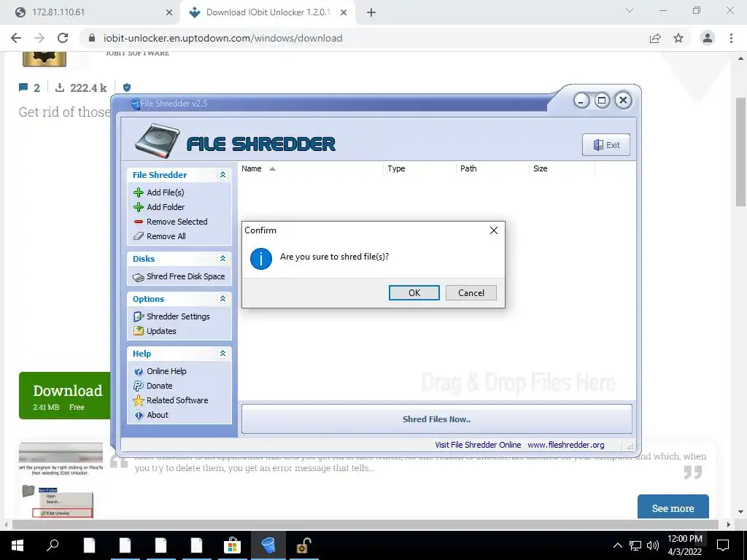
Task: Click the door icon on Exit button
Action: 598,145
